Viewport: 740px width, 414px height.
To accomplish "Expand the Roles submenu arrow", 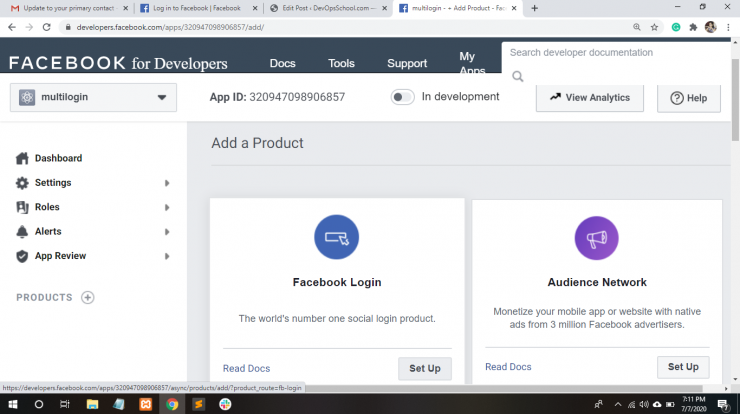I will [x=167, y=207].
